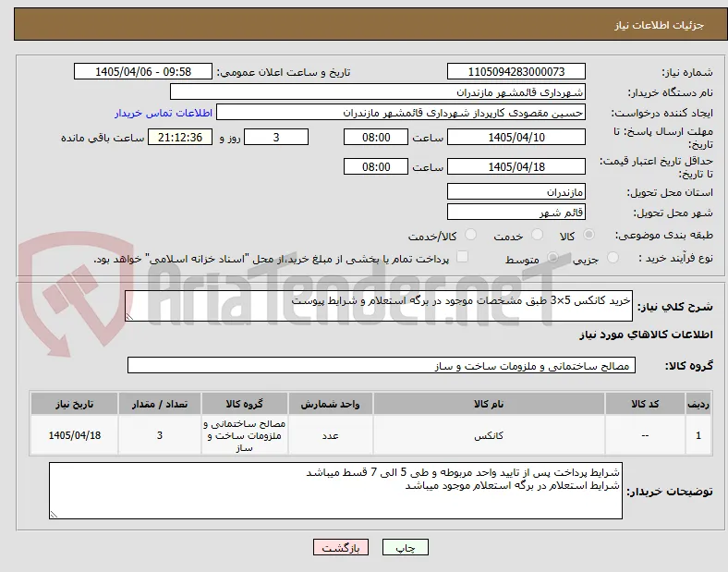Select the متوسط purchase type radio
This screenshot has height=572, width=728.
[552, 258]
